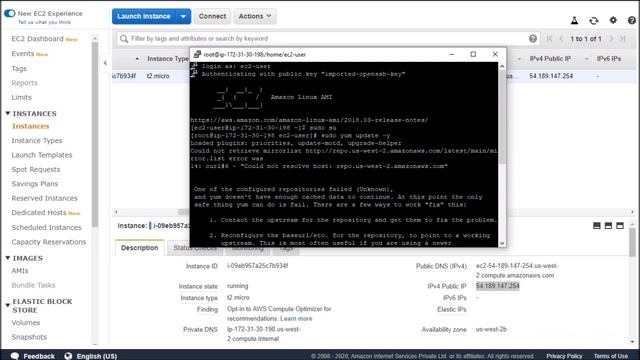
Task: Open the Terms of Use link
Action: (611, 356)
